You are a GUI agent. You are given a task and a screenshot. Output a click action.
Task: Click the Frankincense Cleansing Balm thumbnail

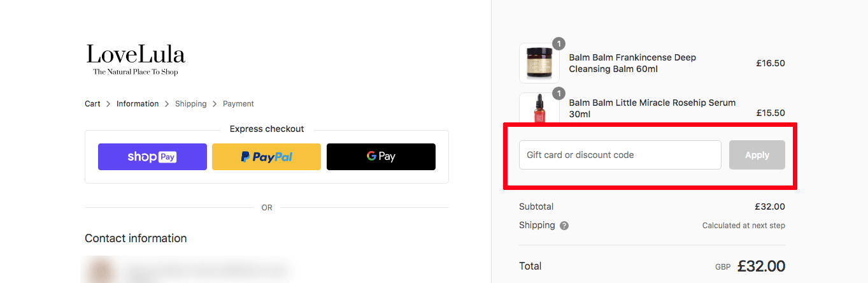539,63
